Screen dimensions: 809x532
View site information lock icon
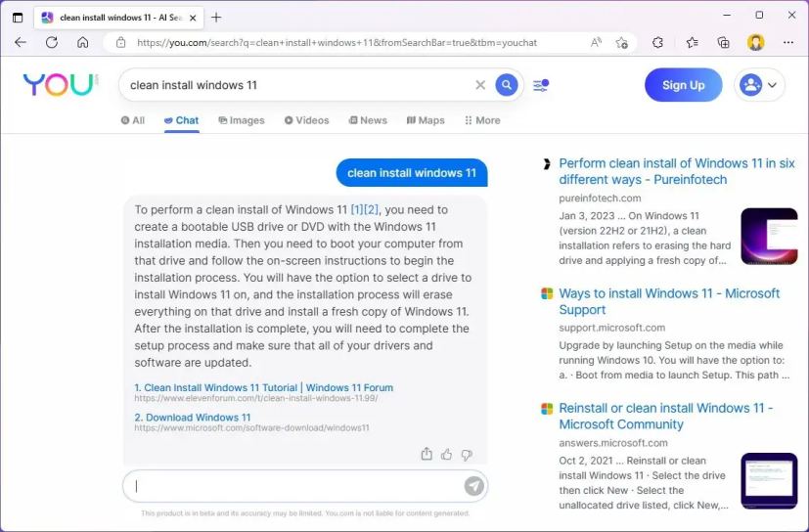pos(120,42)
